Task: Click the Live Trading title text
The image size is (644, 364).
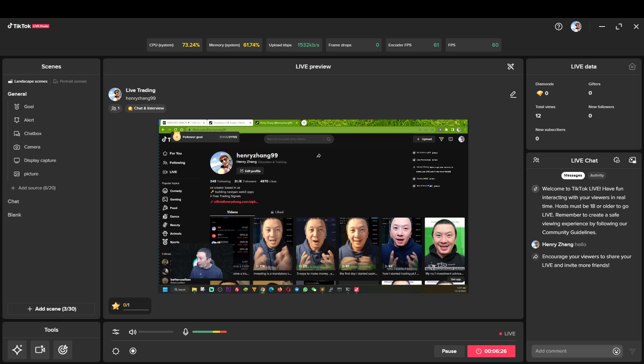Action: click(x=140, y=90)
